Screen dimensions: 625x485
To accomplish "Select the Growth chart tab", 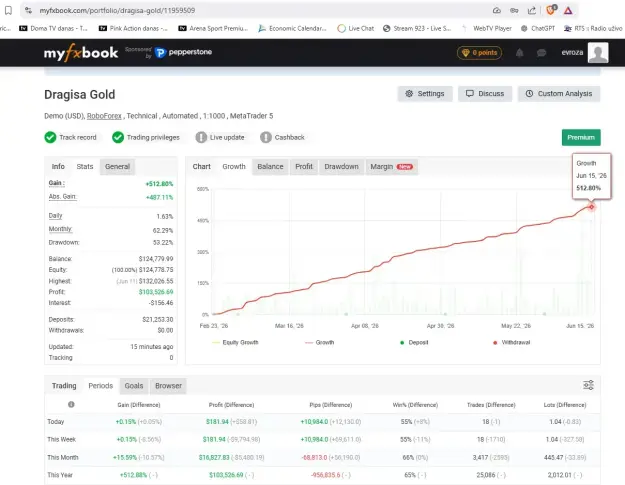I will (x=234, y=167).
